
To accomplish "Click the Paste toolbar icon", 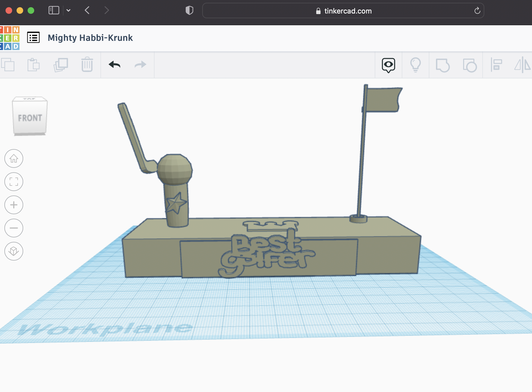I will 34,65.
